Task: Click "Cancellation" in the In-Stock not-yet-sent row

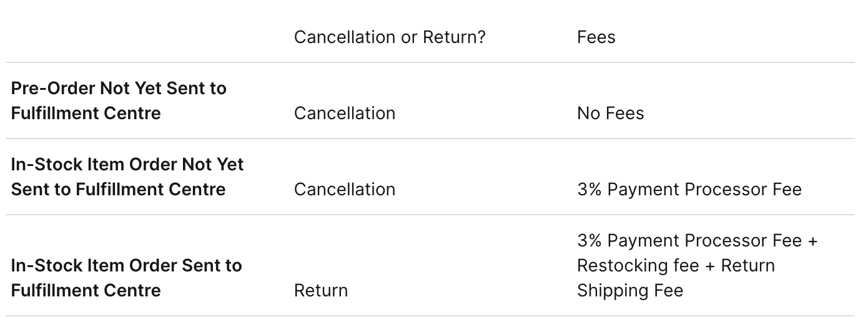Action: point(344,190)
